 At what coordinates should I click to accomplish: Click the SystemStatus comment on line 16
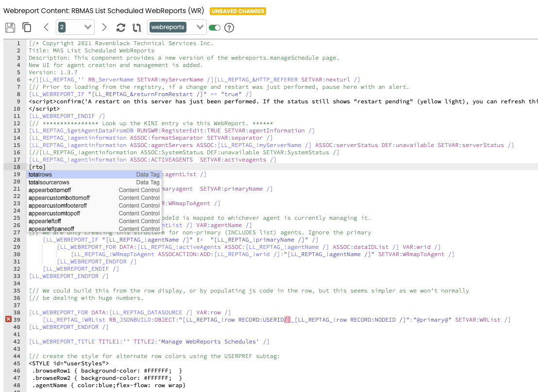click(x=184, y=153)
